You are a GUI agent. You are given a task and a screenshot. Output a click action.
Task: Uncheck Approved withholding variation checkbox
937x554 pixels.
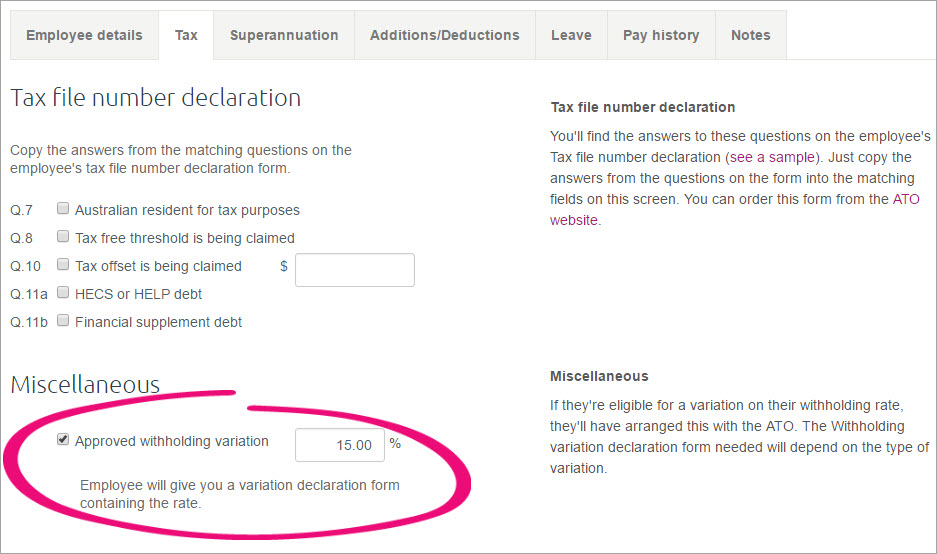[x=63, y=440]
